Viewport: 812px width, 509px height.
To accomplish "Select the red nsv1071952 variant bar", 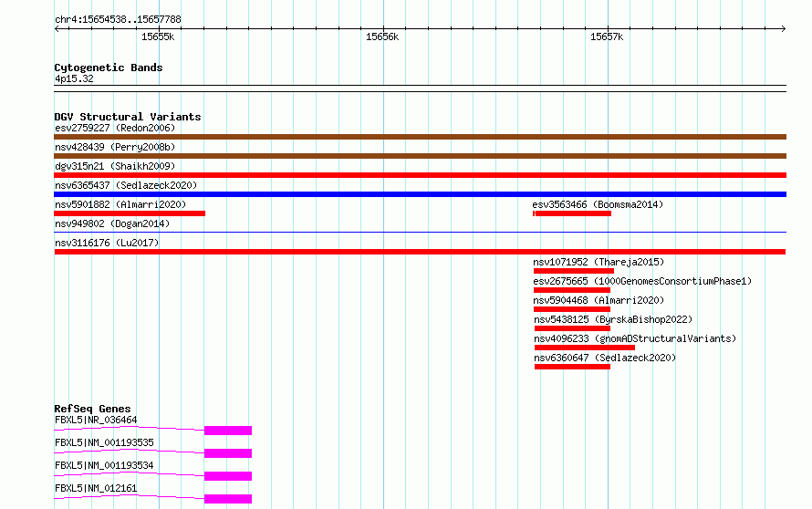I will coord(574,271).
